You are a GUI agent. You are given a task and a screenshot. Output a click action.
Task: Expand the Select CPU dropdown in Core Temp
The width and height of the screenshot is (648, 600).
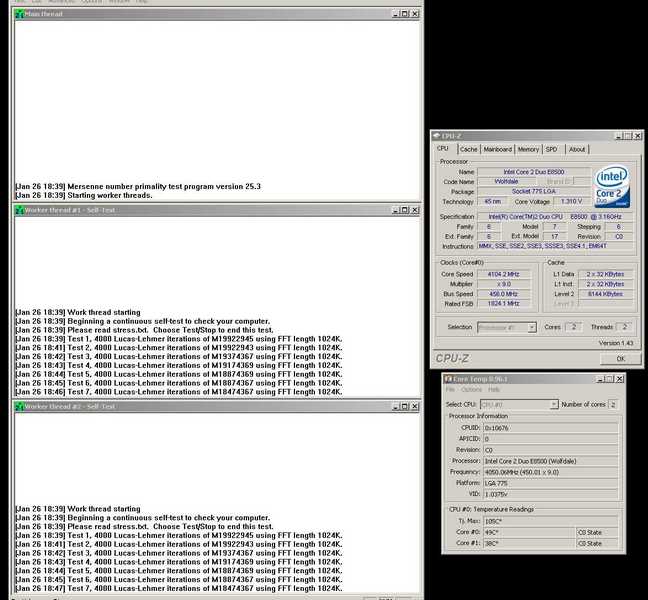click(x=554, y=405)
